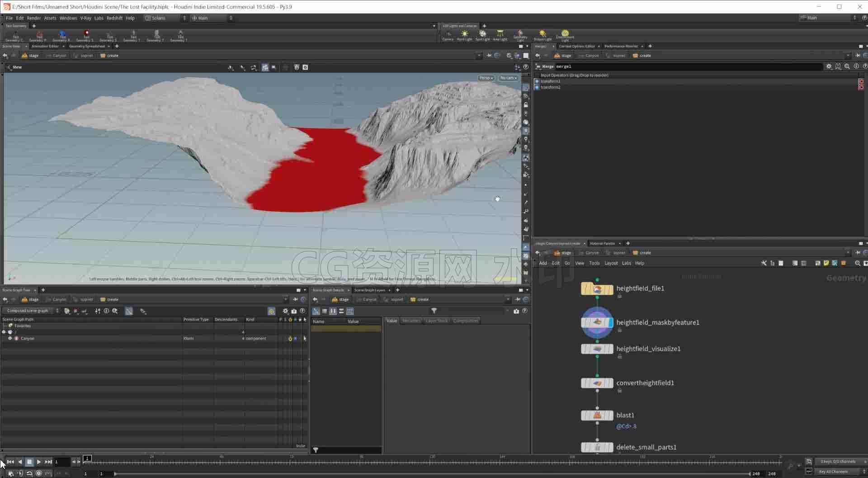This screenshot has width=868, height=478.
Task: Click the stage breadcrumb in viewport path bar
Action: (30, 56)
